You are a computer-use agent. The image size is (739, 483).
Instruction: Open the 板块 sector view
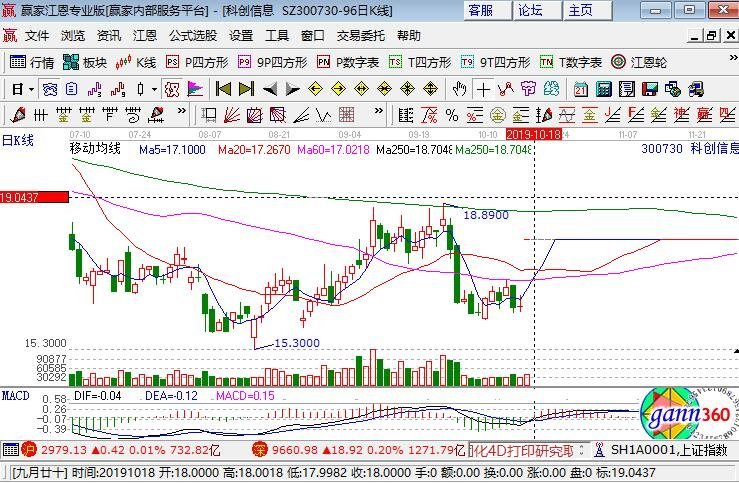85,62
